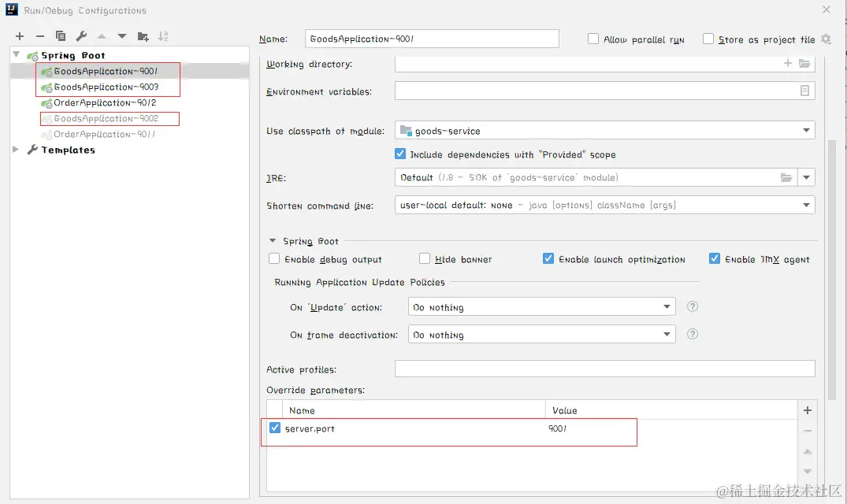Edit environment variables list icon

(x=804, y=91)
